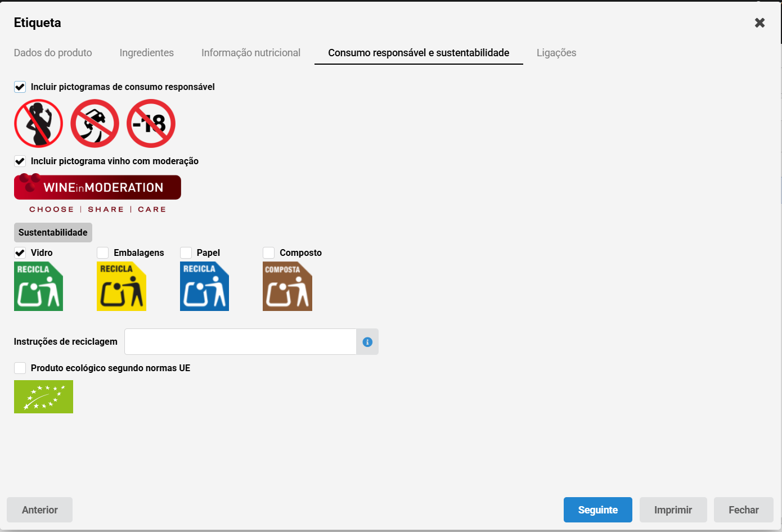Click the Etiqueta dialog title

[38, 22]
